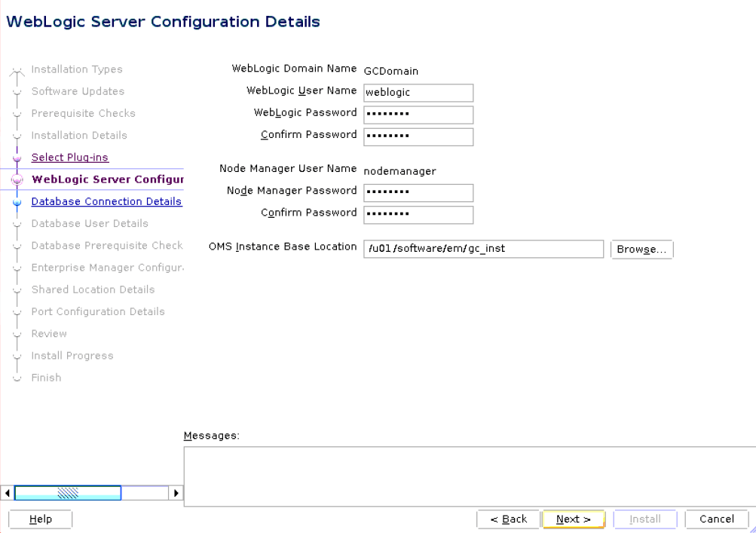Click the completed Select Plug-ins step marker icon

coord(17,158)
